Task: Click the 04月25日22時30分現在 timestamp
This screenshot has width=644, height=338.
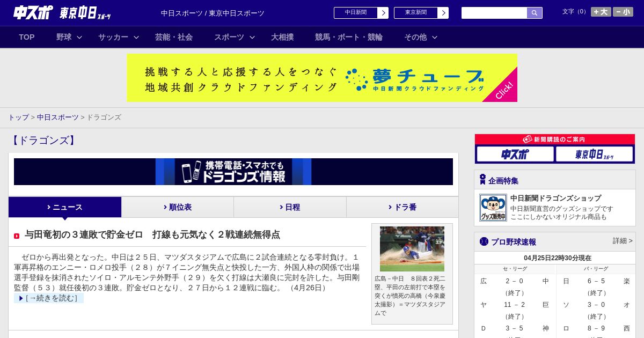Action: tap(558, 258)
